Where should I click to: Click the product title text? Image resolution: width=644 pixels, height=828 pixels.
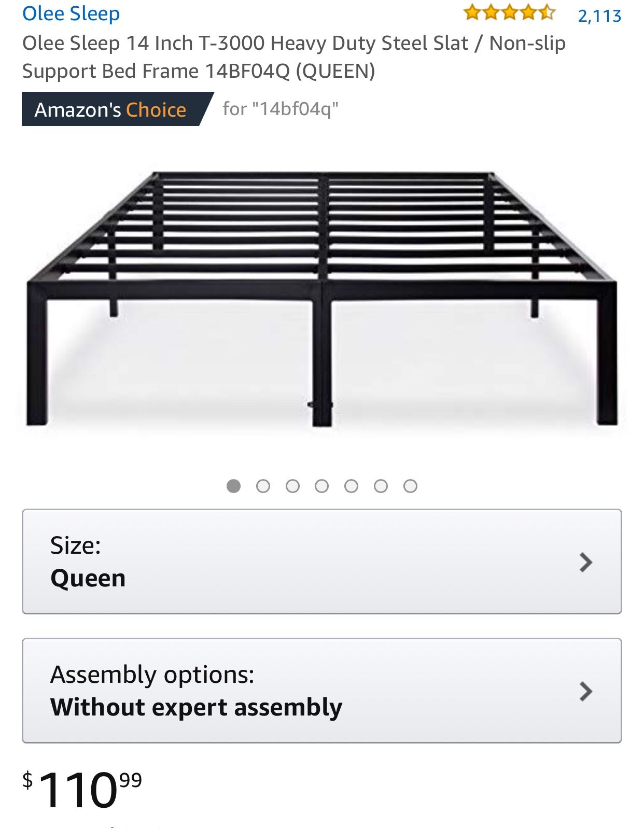[x=294, y=57]
